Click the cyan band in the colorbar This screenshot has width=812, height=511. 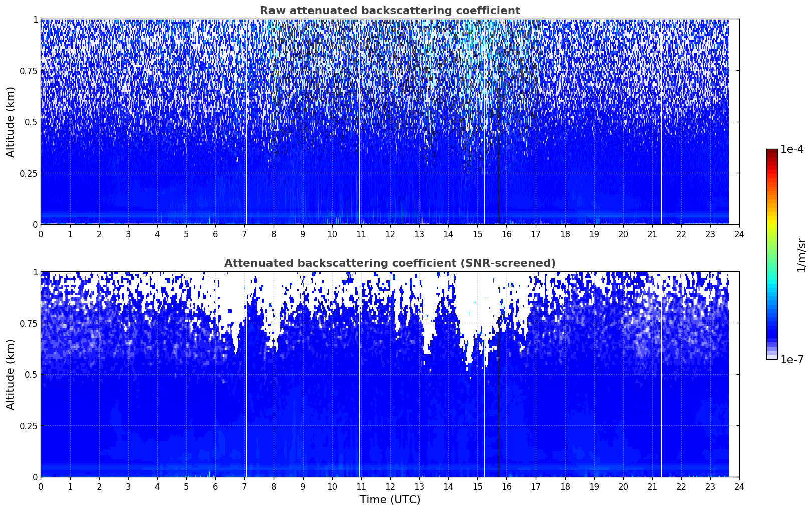(772, 286)
